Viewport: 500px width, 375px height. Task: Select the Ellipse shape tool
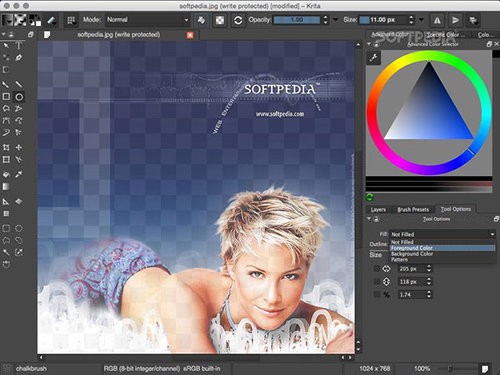(x=19, y=97)
